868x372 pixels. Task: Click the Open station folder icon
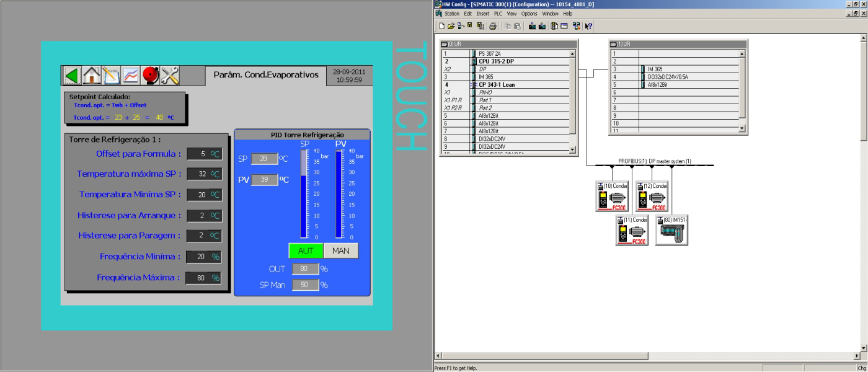[x=451, y=26]
